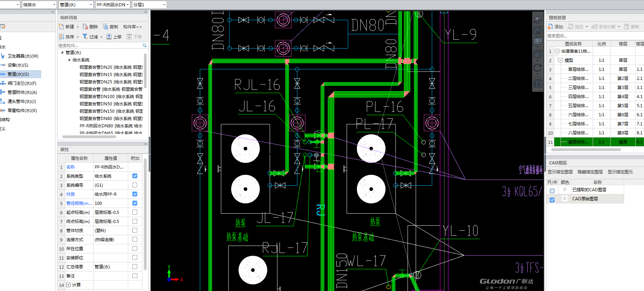Click the 过滤 filter funnel icon
644x291 pixels.
[85, 37]
